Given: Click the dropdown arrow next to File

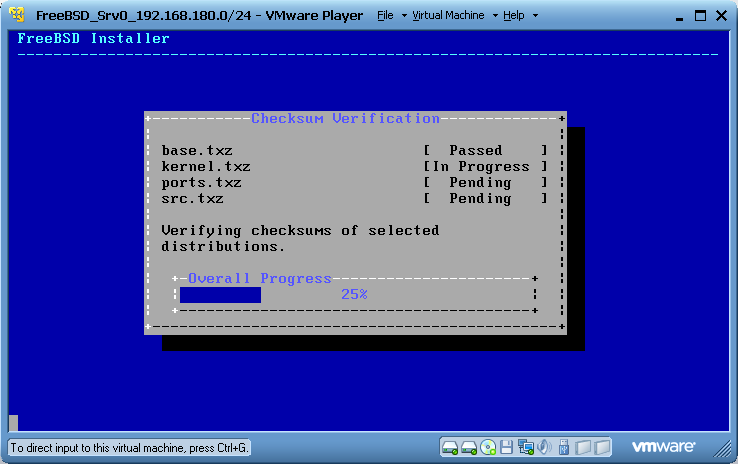Looking at the screenshot, I should click(404, 16).
